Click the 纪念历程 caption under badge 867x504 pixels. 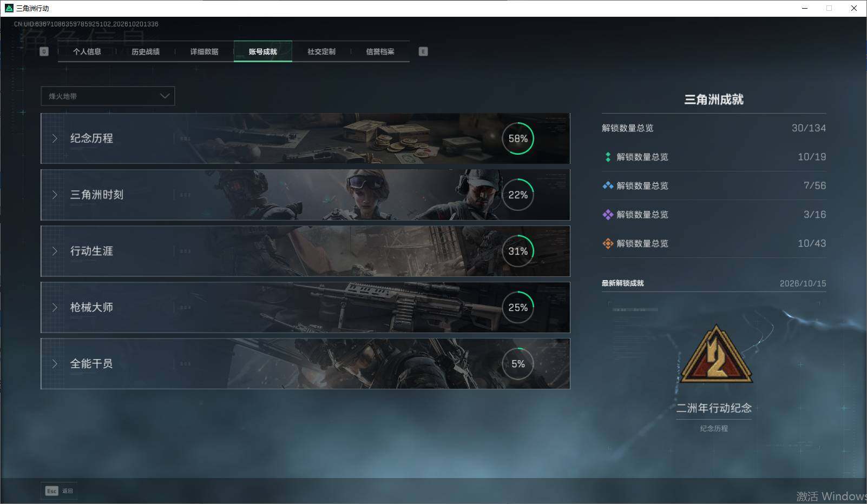(x=714, y=428)
